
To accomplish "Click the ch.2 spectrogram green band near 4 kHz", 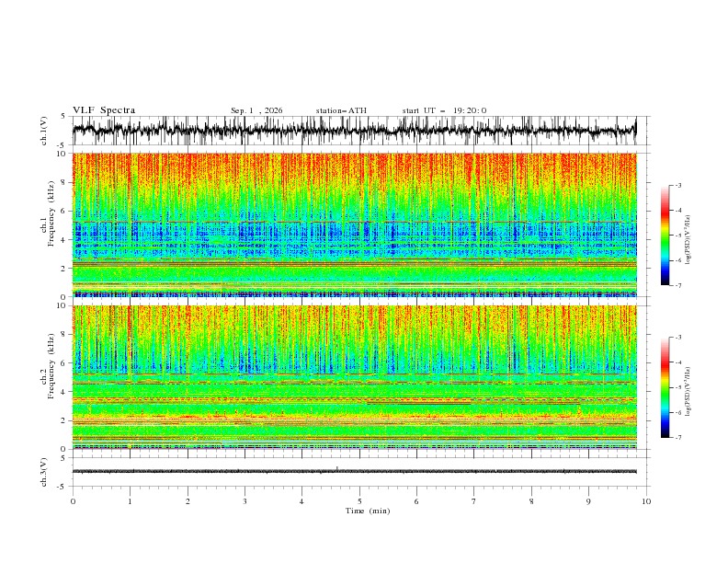I will pos(354,391).
